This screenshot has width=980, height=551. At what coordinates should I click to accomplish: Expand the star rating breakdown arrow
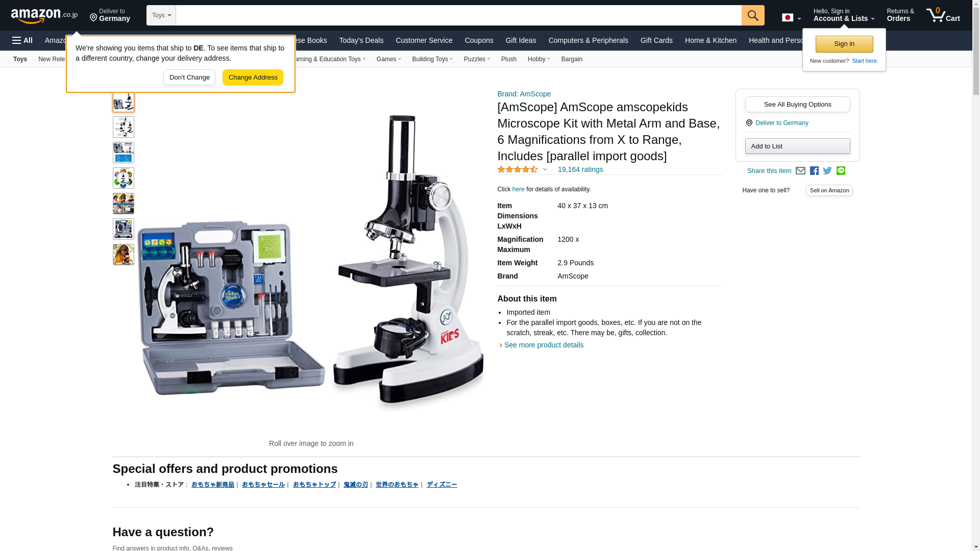pyautogui.click(x=545, y=169)
